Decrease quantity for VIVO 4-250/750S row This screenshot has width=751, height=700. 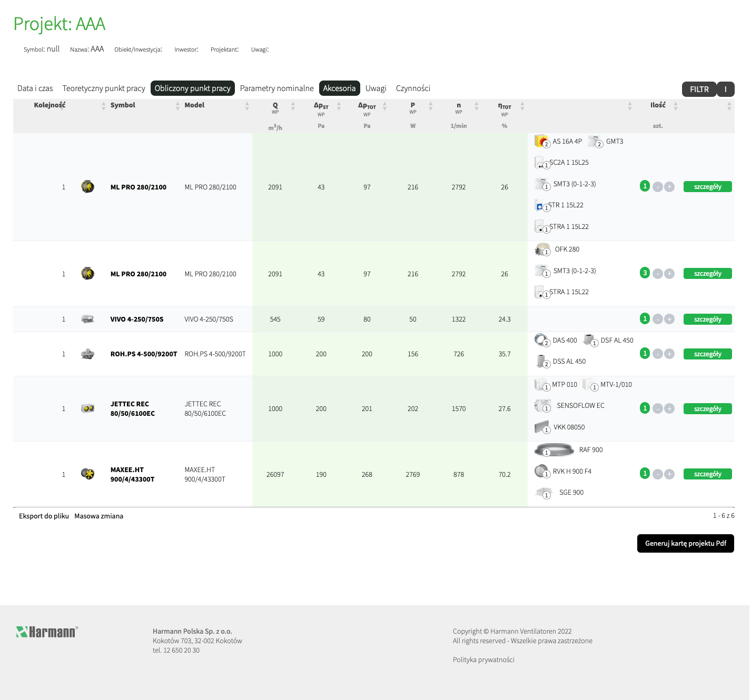[x=657, y=319]
